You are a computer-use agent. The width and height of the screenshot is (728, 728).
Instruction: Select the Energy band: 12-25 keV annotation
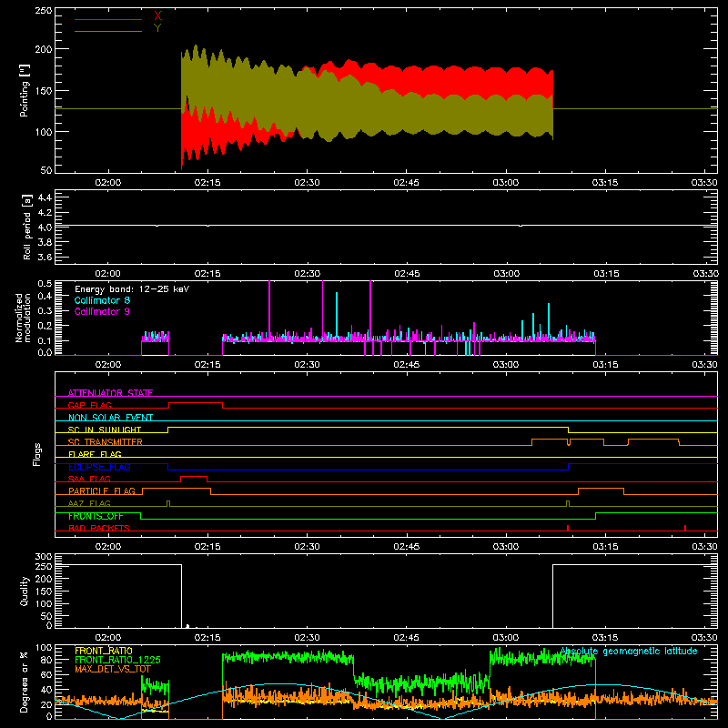click(132, 289)
